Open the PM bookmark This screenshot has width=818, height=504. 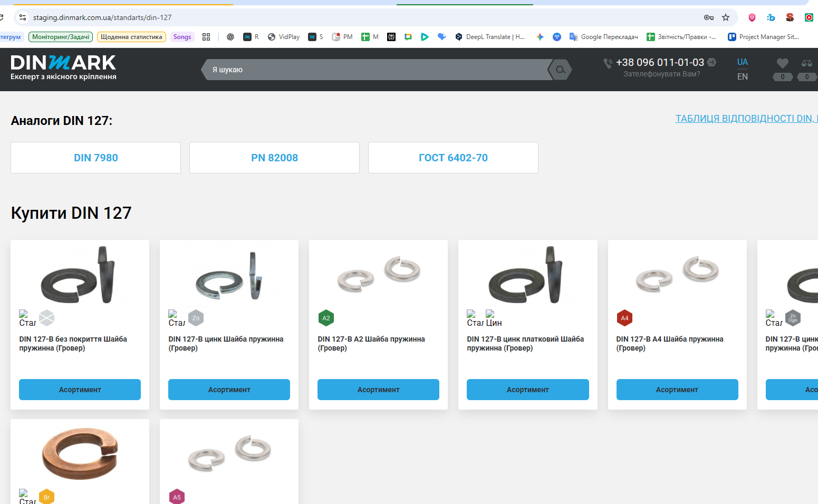coord(342,37)
